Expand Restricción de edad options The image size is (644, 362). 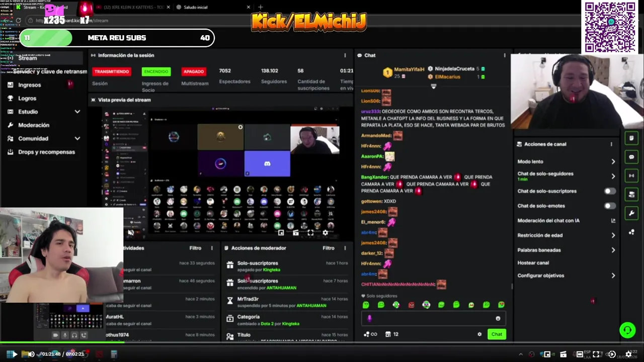tap(613, 235)
